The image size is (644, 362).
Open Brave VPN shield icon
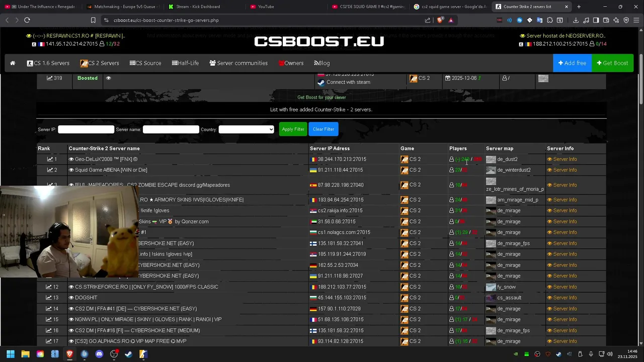click(x=626, y=20)
